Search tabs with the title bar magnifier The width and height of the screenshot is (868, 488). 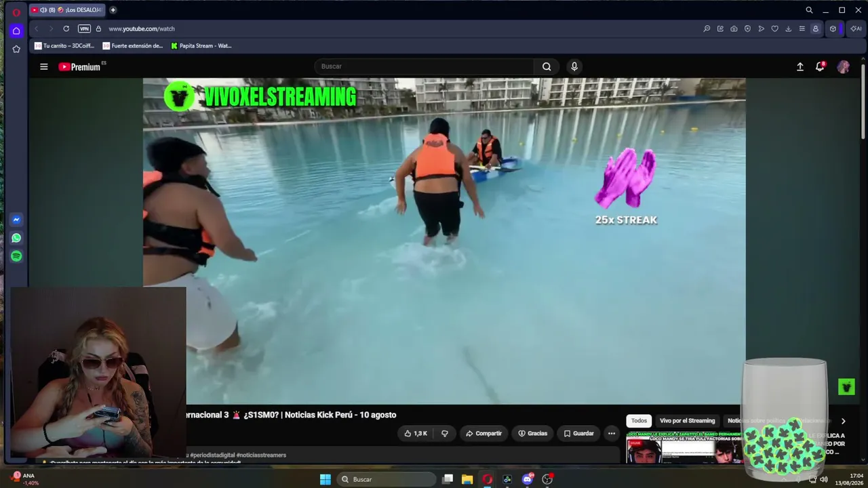809,10
